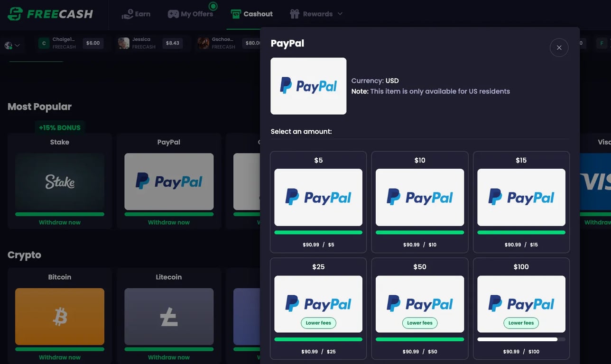Screen dimensions: 611x364
Task: Click the Cashout icon in navbar
Action: (x=236, y=14)
